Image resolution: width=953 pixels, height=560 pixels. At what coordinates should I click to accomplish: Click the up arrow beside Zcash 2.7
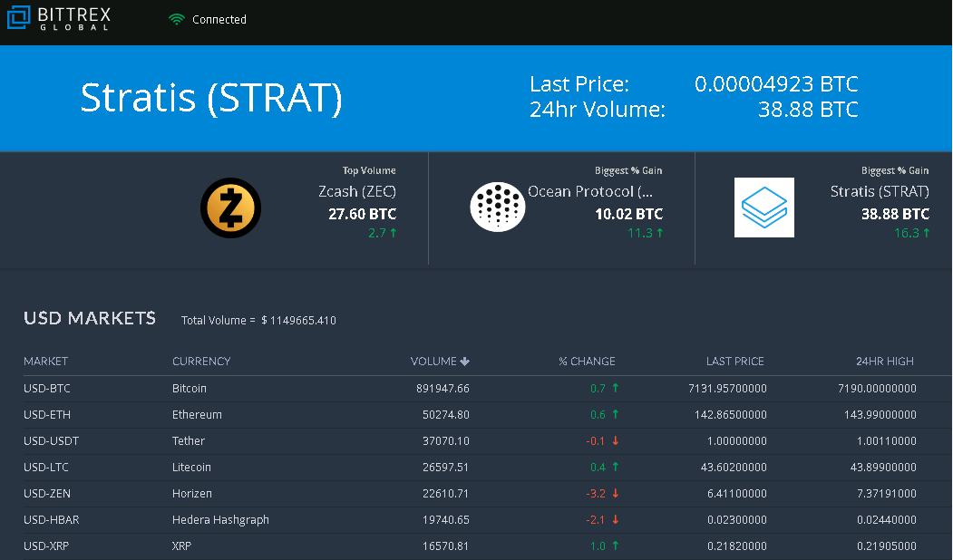[x=394, y=233]
